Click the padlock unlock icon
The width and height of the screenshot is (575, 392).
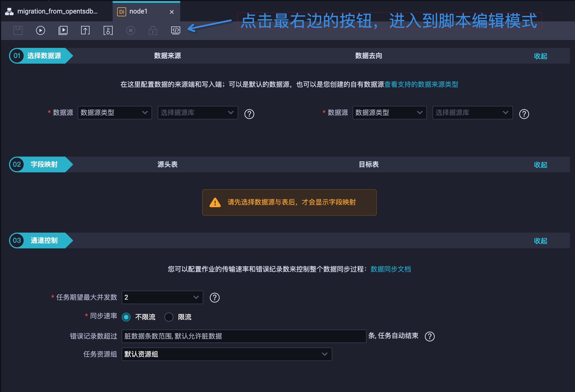point(153,30)
